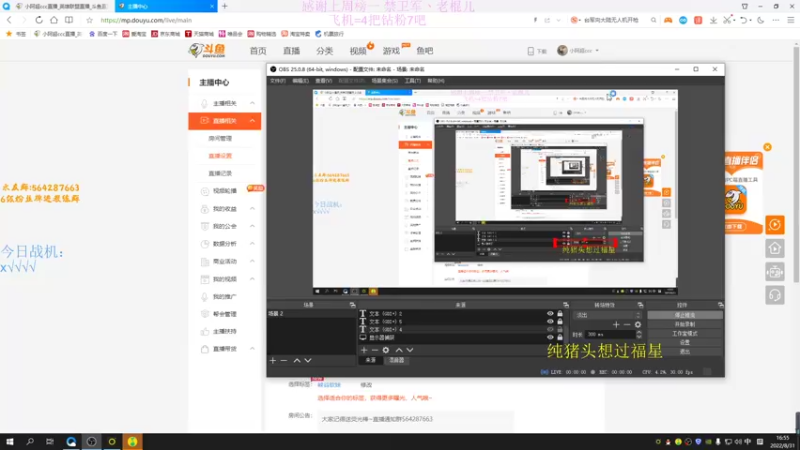This screenshot has height=450, width=800.
Task: Remove scene with minus icon in scenes panel
Action: pos(284,361)
